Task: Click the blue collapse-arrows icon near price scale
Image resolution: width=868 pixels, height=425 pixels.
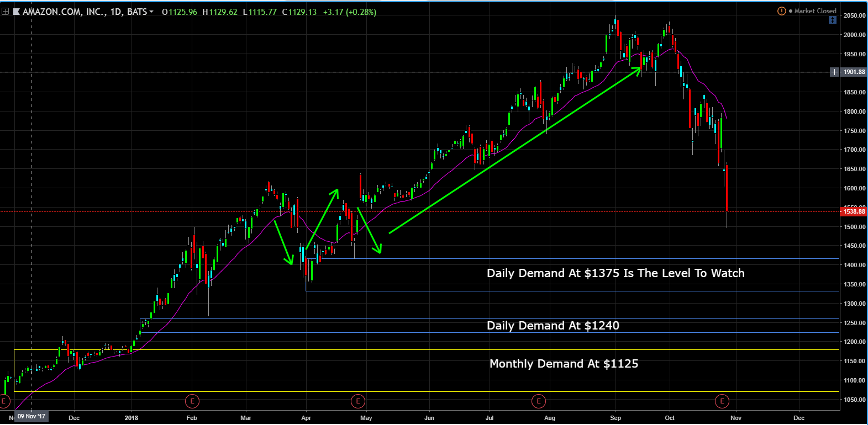Action: pyautogui.click(x=833, y=20)
